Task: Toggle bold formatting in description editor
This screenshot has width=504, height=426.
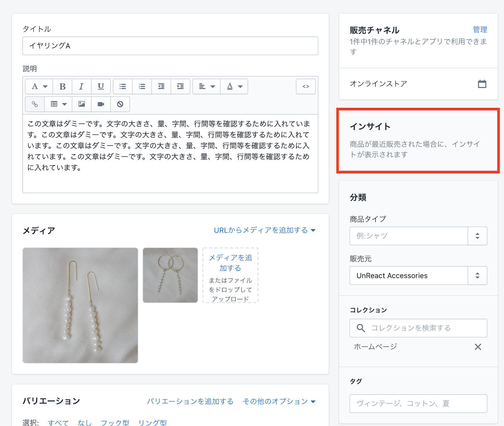Action: pyautogui.click(x=62, y=86)
